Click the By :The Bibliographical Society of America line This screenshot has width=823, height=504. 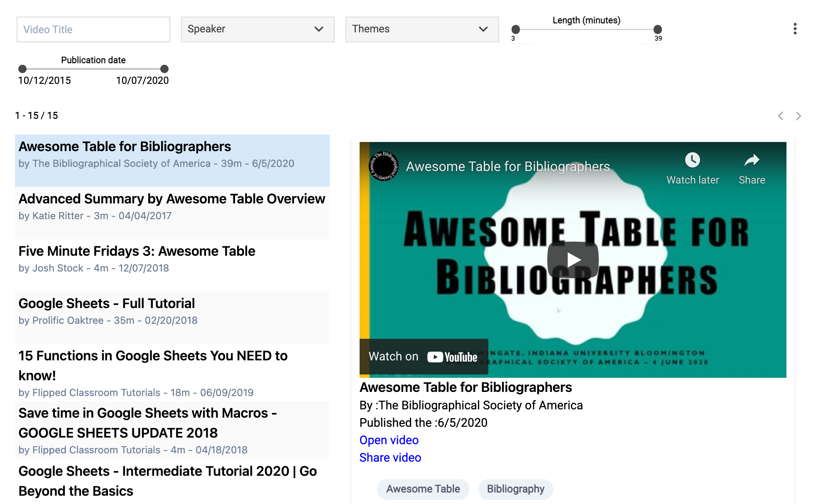click(x=471, y=405)
